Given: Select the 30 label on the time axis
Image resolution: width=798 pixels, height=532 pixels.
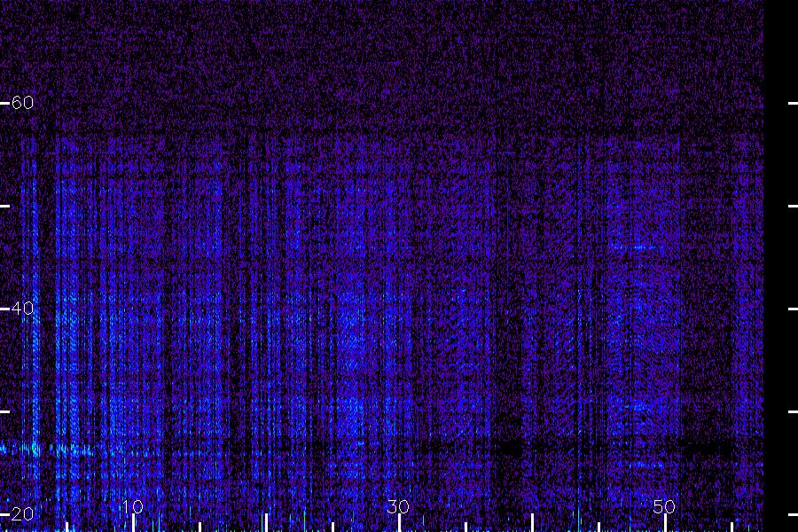Looking at the screenshot, I should [x=398, y=506].
